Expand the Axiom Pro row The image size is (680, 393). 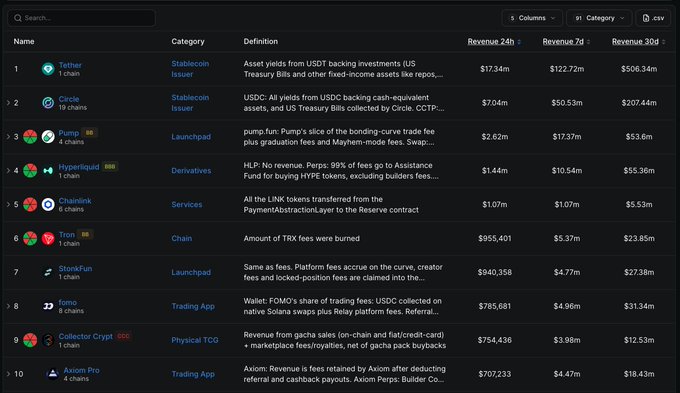8,374
